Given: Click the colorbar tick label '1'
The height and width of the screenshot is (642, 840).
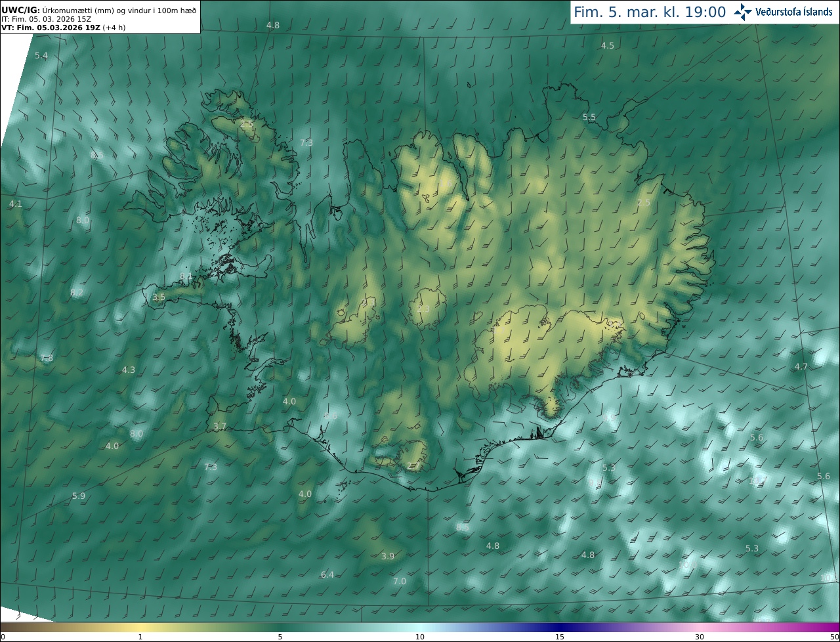Looking at the screenshot, I should click(140, 637).
